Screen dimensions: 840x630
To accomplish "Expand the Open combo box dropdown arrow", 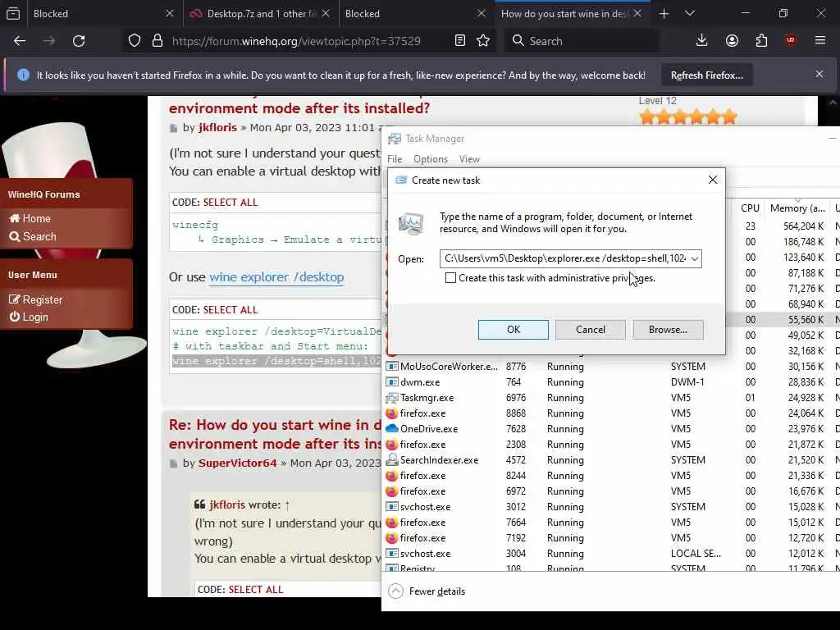I will coord(694,258).
